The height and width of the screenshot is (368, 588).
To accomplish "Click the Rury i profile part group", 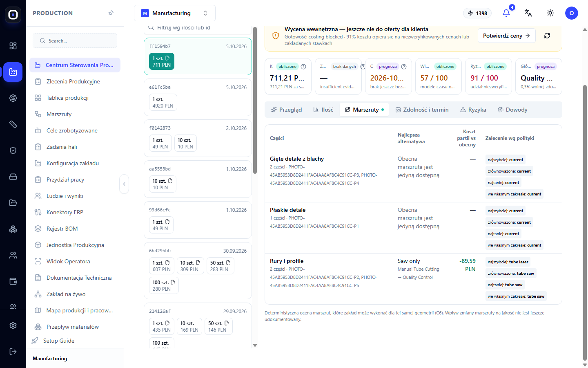I will point(287,261).
